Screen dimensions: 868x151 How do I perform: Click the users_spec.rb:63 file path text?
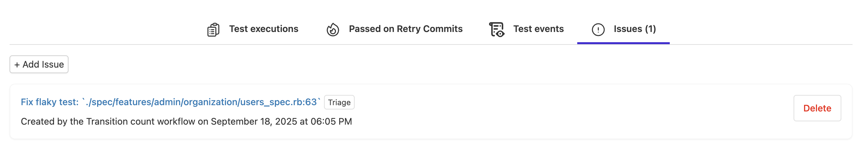[x=236, y=102]
